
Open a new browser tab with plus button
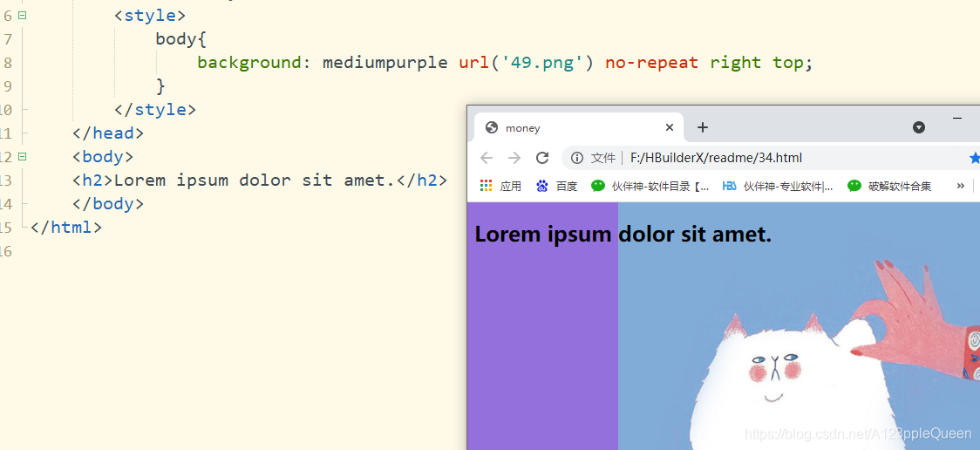tap(703, 127)
